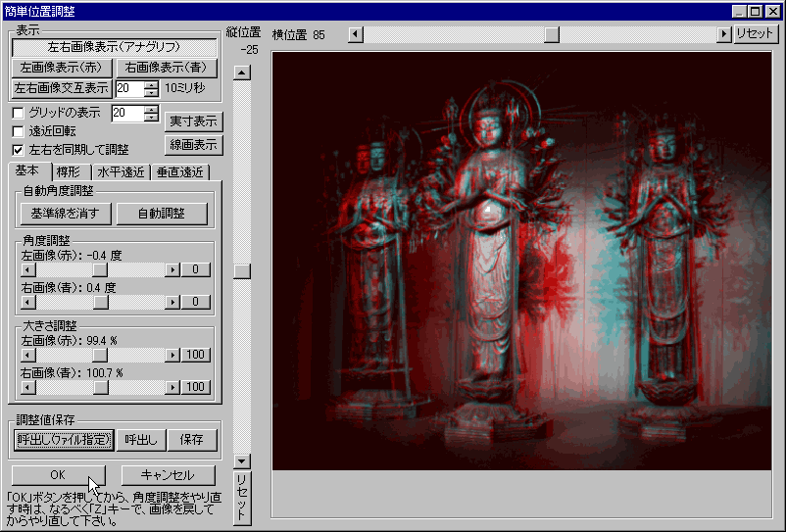Increase grid size with up arrow
The height and width of the screenshot is (532, 786).
pos(151,109)
